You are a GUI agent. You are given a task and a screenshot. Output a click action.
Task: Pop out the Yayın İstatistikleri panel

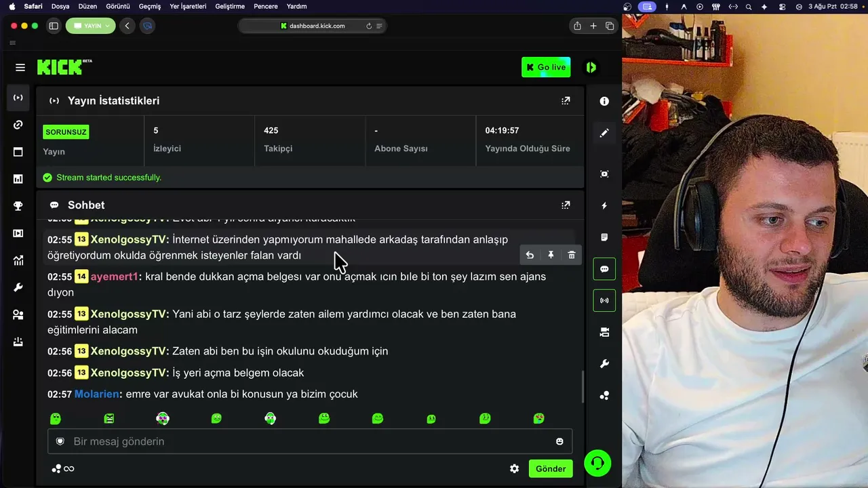[x=566, y=100]
